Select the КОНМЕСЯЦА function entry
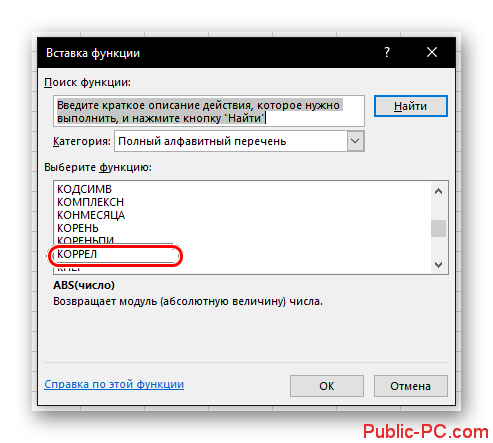This screenshot has width=493, height=443. [x=91, y=215]
